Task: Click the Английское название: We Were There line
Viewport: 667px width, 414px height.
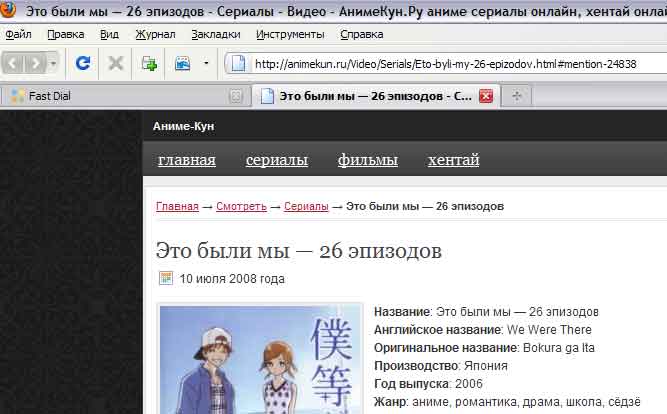Action: pos(483,330)
